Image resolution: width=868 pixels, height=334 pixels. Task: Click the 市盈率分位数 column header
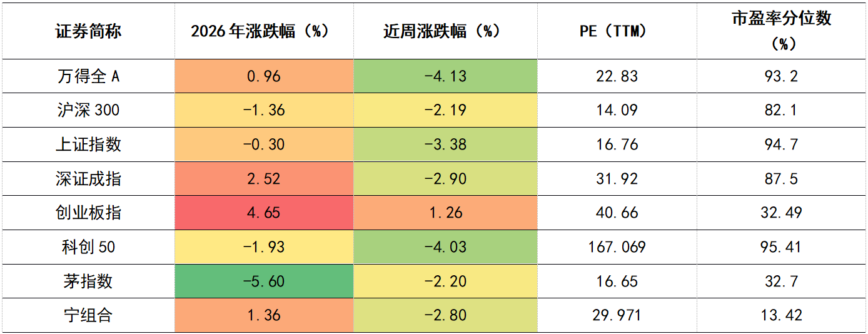pyautogui.click(x=782, y=31)
